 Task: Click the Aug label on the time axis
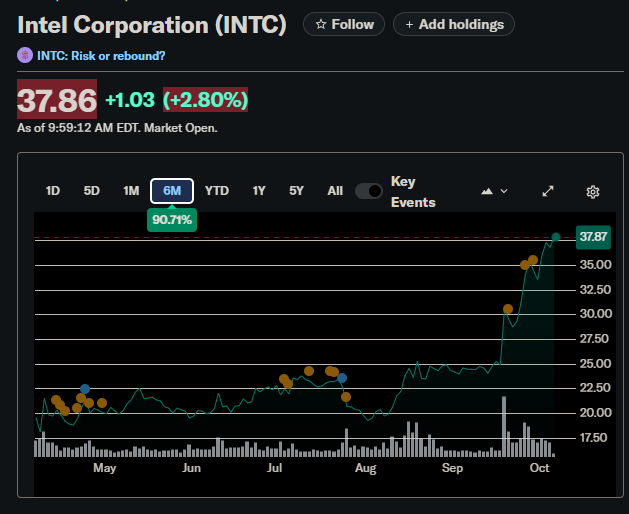(365, 468)
